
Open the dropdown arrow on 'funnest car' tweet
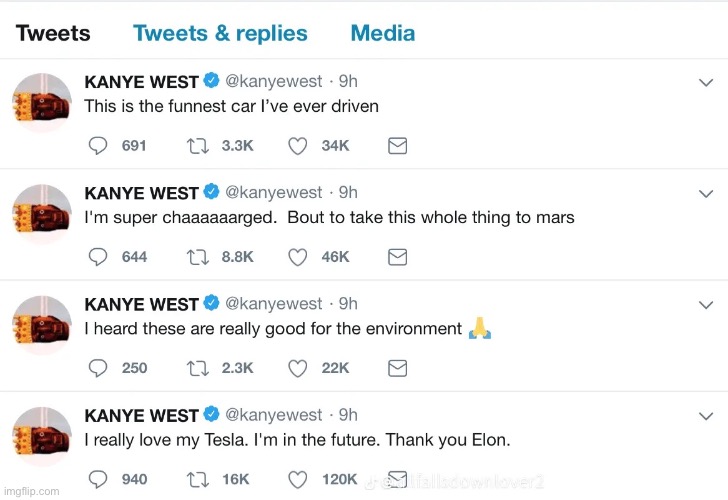[x=706, y=82]
